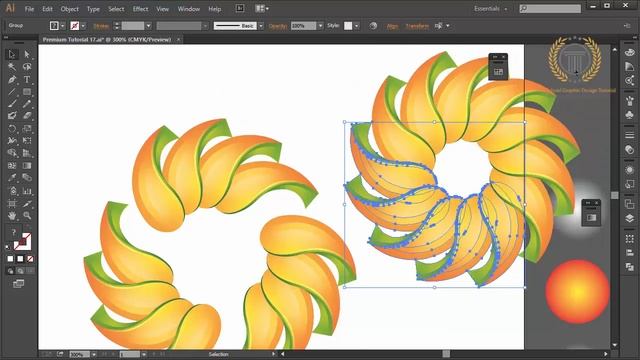Select the Symbol Sprayer tool
The image size is (640, 360).
[12, 191]
